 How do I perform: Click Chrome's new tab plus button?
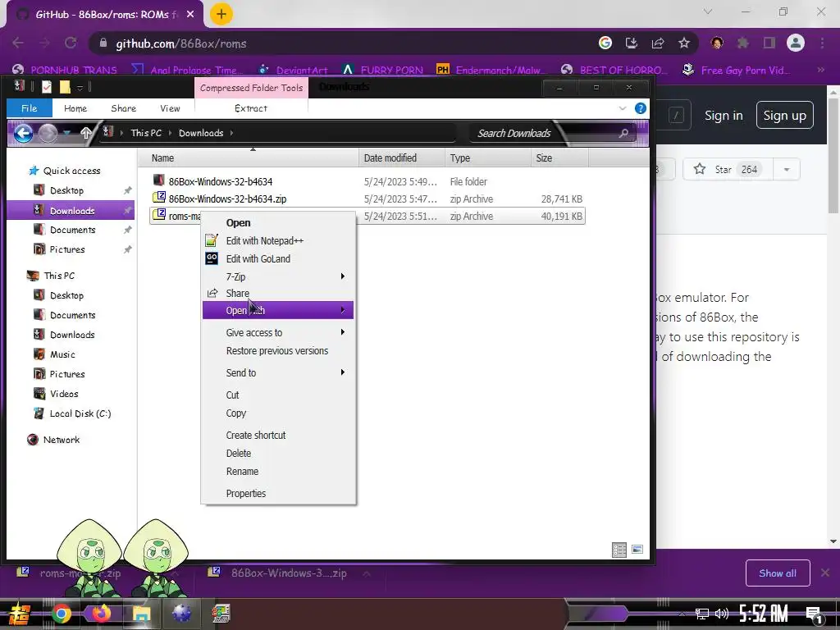coord(221,14)
